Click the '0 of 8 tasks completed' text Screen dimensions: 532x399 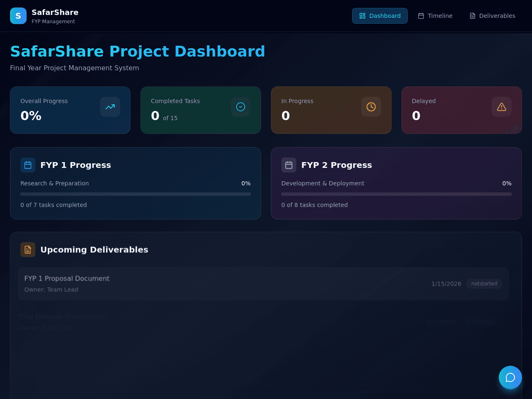pyautogui.click(x=315, y=205)
